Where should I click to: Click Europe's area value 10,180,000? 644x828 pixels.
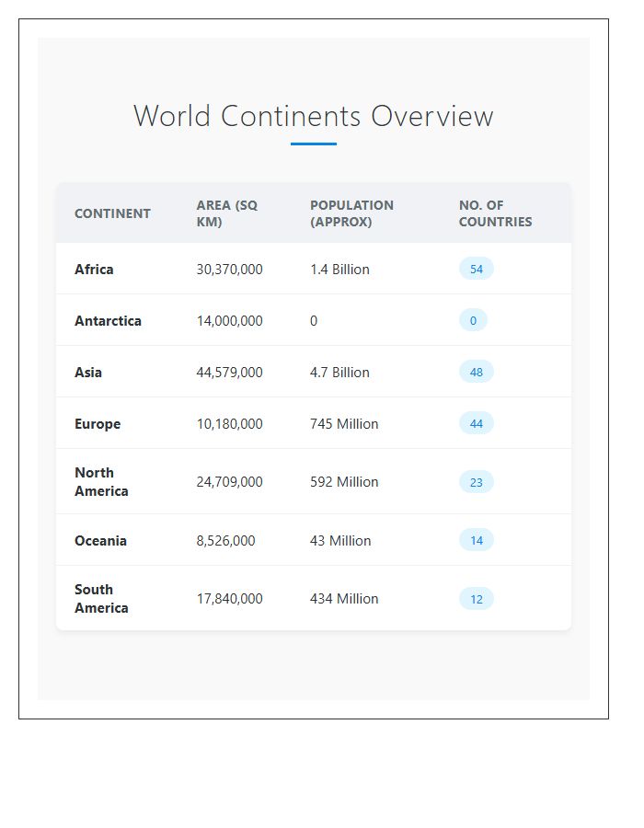230,424
